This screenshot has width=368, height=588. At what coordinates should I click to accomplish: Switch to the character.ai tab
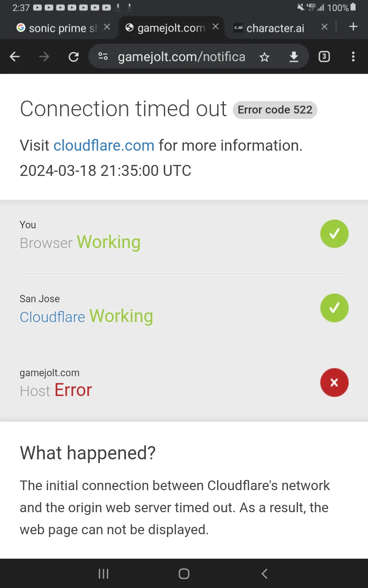(x=275, y=28)
